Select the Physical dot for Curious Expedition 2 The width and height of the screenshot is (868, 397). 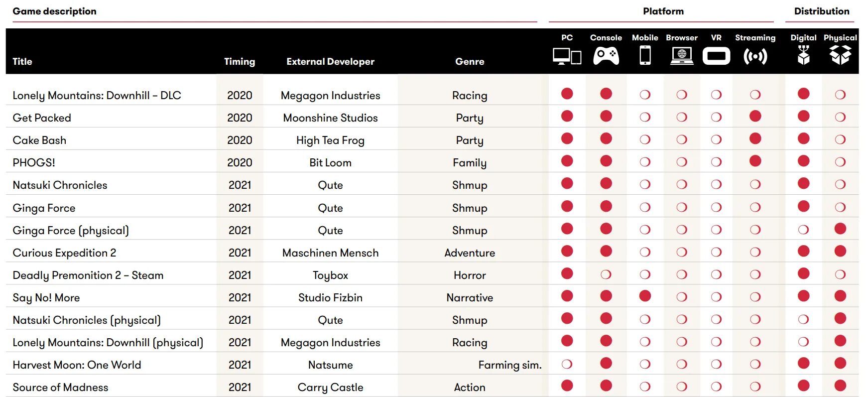(840, 251)
